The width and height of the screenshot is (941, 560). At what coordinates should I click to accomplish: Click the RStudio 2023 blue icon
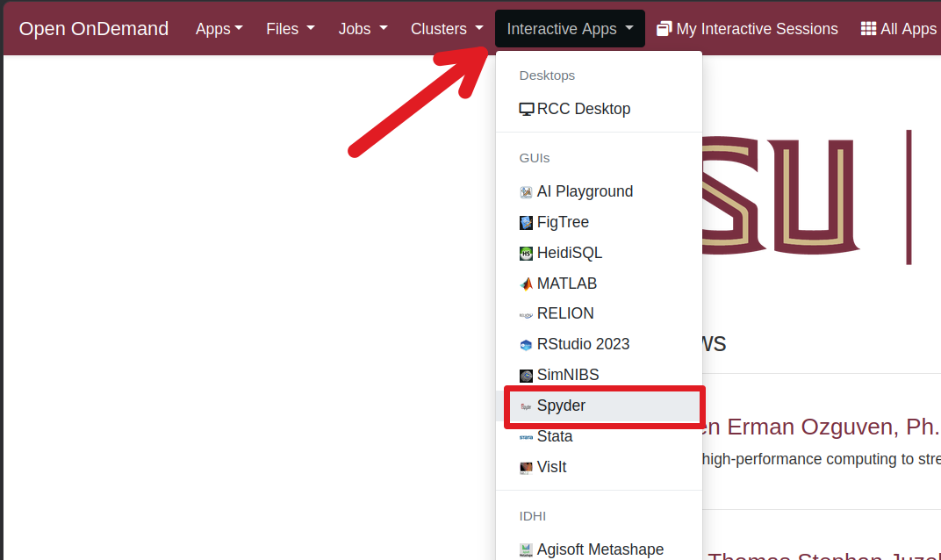pos(526,345)
